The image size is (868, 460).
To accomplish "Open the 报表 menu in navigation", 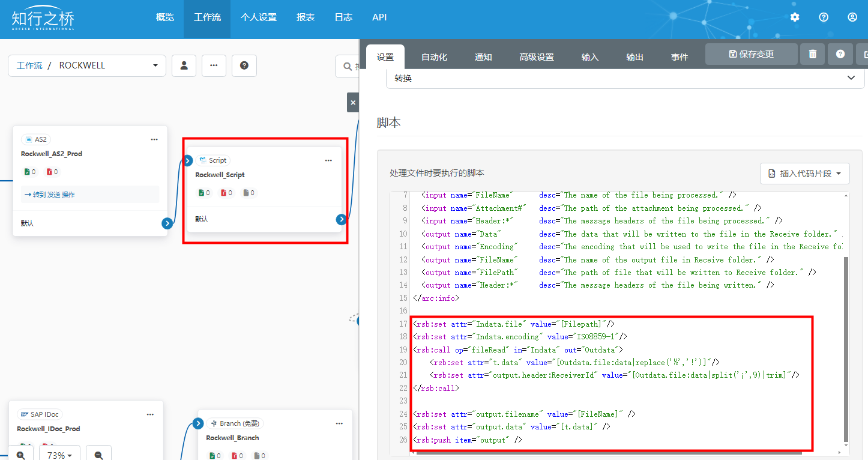I will [306, 17].
